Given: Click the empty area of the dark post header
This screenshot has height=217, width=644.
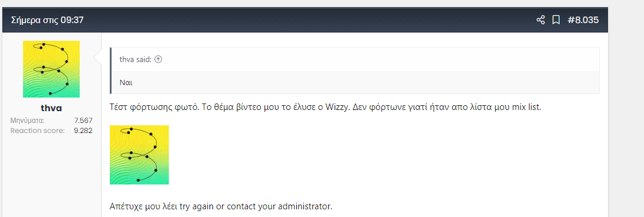Looking at the screenshot, I should click(308, 20).
